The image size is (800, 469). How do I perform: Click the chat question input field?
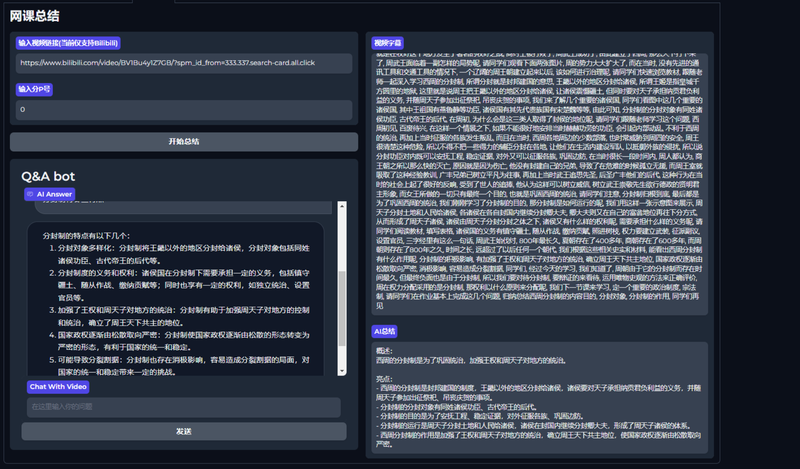[x=184, y=407]
